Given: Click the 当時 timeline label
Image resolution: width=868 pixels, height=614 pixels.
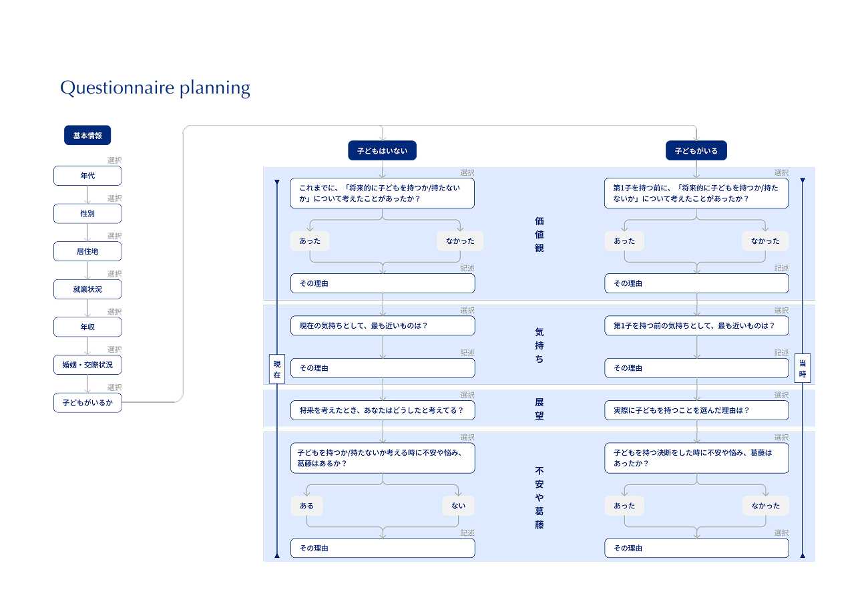Looking at the screenshot, I should click(x=803, y=369).
